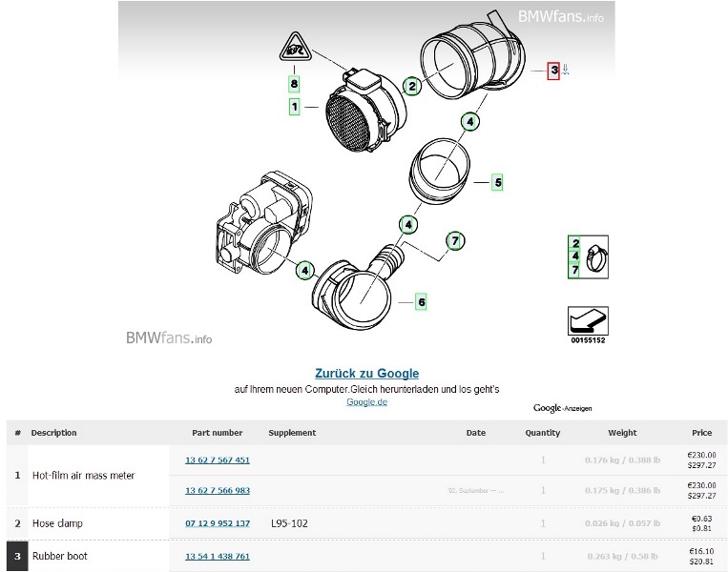Click the Date column header

coord(476,433)
